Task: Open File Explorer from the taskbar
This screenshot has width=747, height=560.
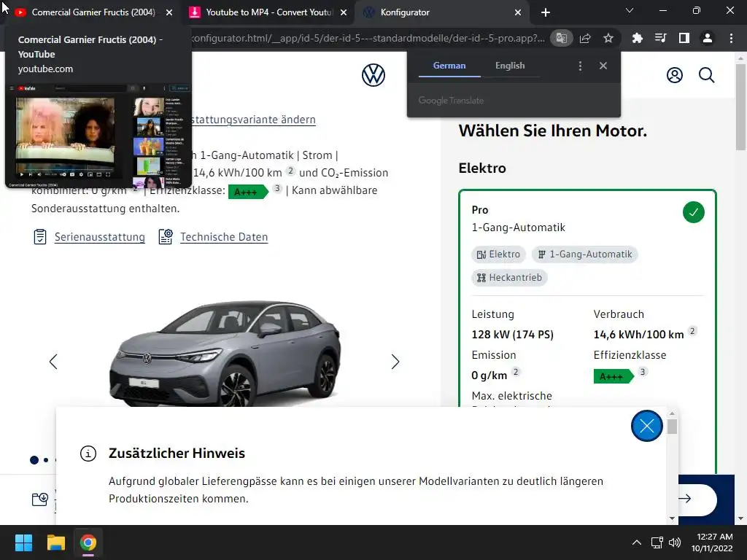Action: [x=55, y=542]
